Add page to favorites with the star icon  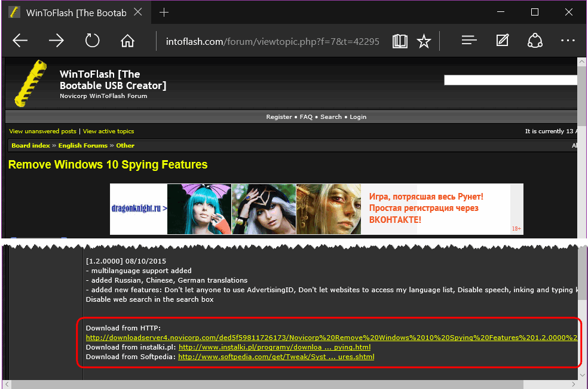424,41
